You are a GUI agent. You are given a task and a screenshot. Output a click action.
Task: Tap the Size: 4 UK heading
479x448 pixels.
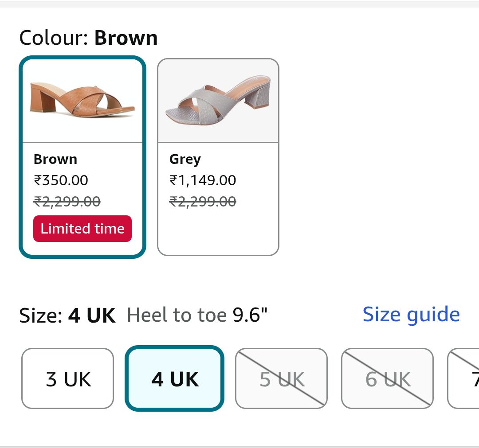tap(67, 316)
